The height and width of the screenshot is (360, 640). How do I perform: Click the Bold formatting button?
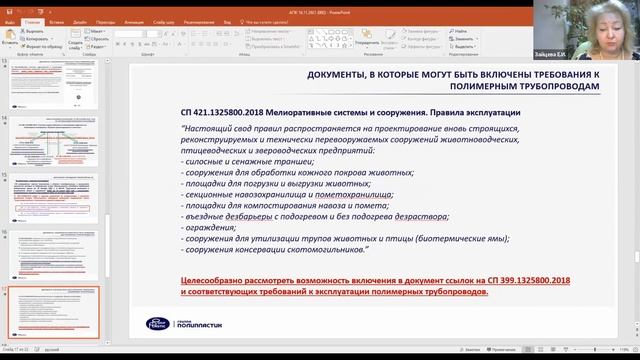pyautogui.click(x=118, y=44)
